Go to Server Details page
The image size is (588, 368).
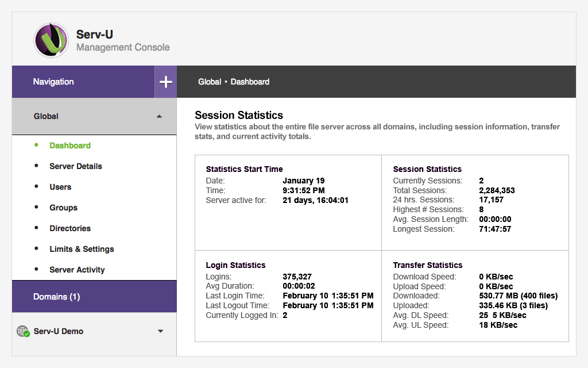[x=76, y=166]
